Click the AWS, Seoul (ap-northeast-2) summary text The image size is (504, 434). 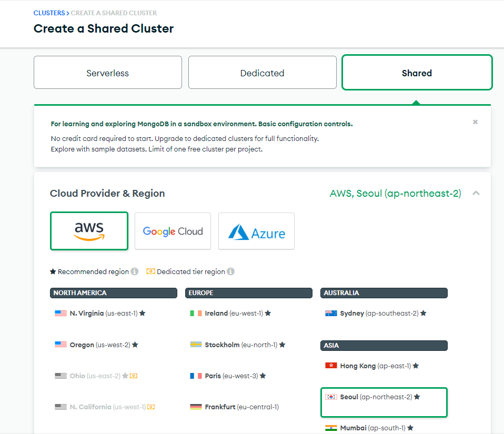tap(395, 193)
